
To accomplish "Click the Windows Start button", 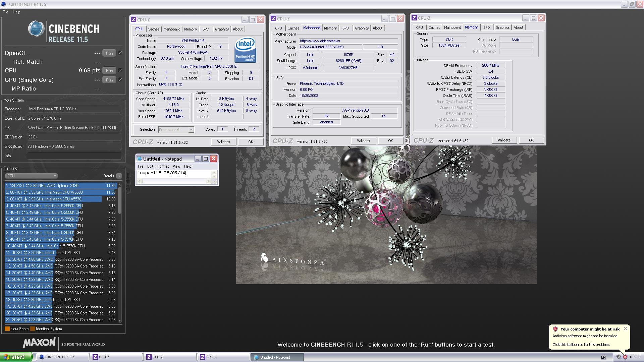I will (16, 357).
